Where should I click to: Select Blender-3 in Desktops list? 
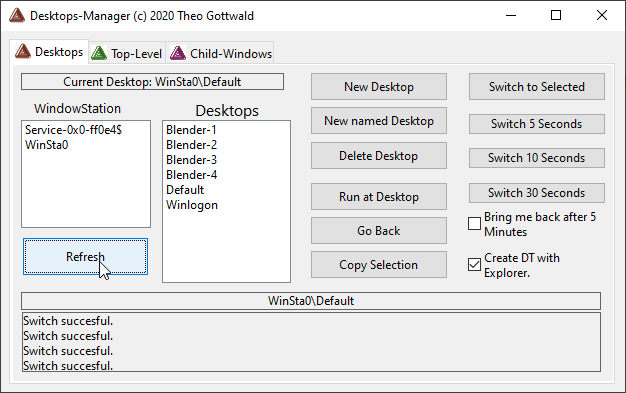coord(192,160)
